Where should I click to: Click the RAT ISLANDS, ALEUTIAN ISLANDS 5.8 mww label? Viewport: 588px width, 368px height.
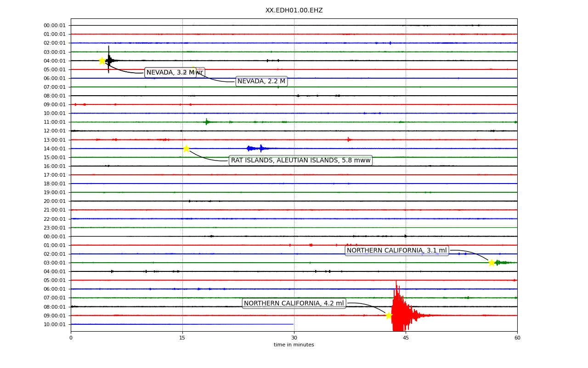[x=301, y=160]
